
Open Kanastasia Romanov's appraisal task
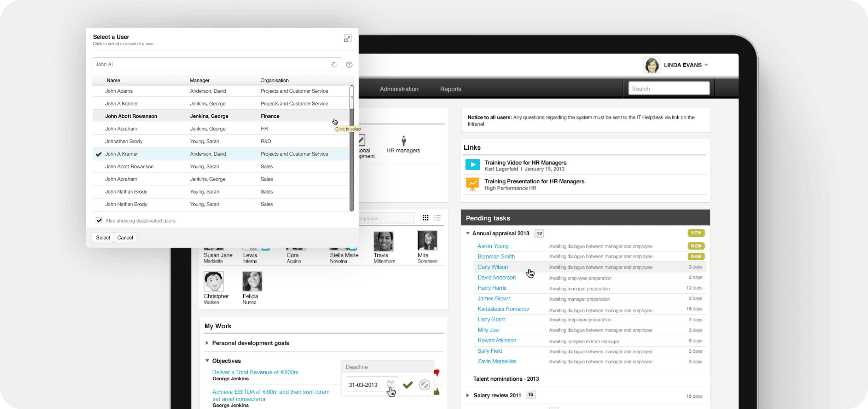[x=503, y=309]
